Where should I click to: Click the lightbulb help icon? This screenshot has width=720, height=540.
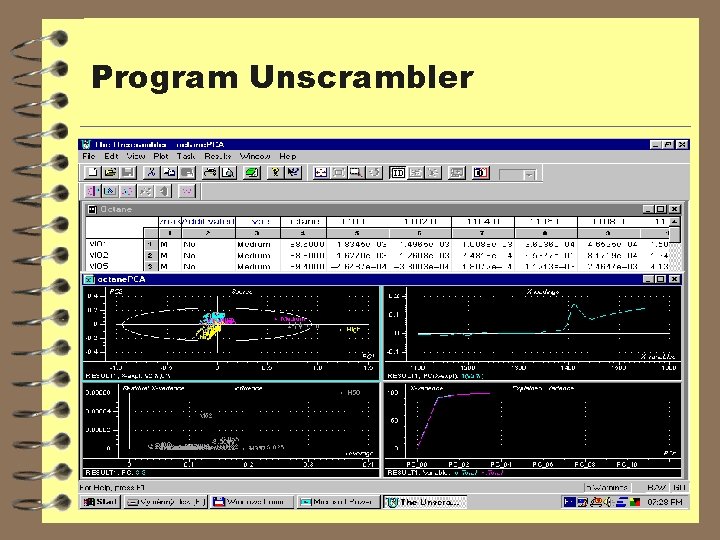pyautogui.click(x=275, y=173)
